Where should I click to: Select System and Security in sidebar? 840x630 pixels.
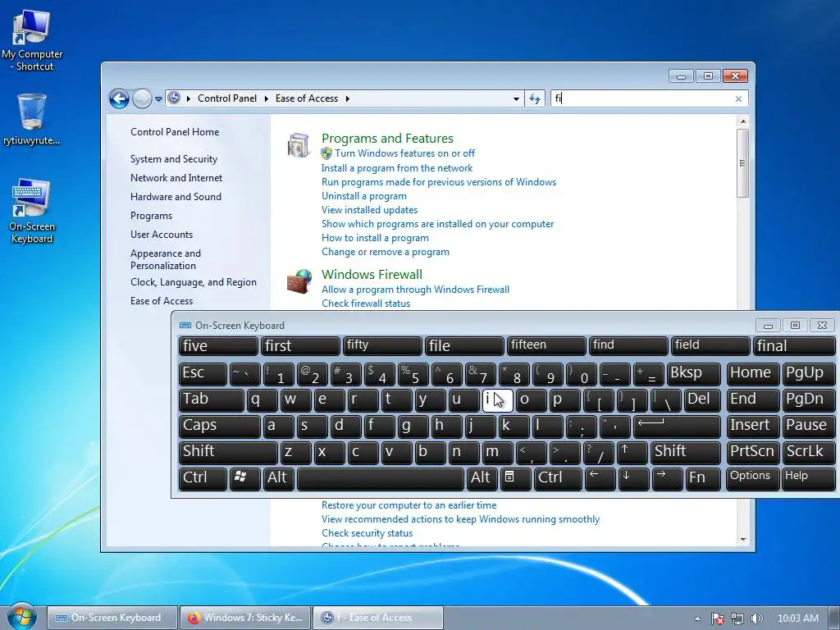[x=174, y=159]
